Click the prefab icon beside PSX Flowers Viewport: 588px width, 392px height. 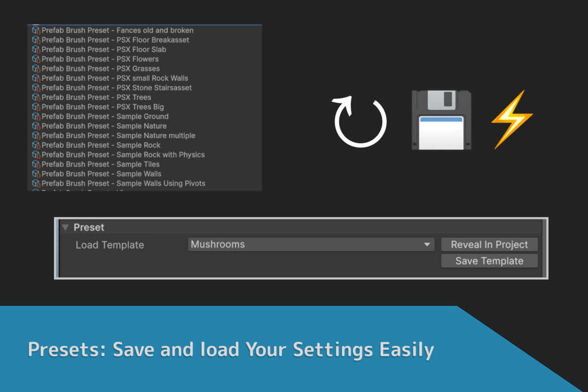(x=36, y=59)
